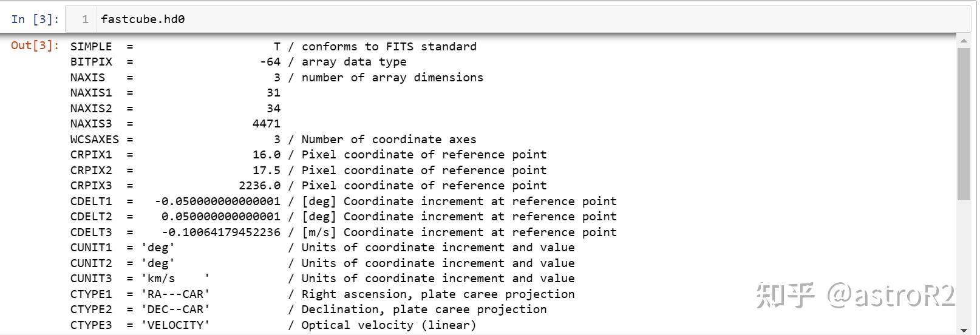Click the NAXIS3 value 4471
980x335 pixels.
(267, 124)
